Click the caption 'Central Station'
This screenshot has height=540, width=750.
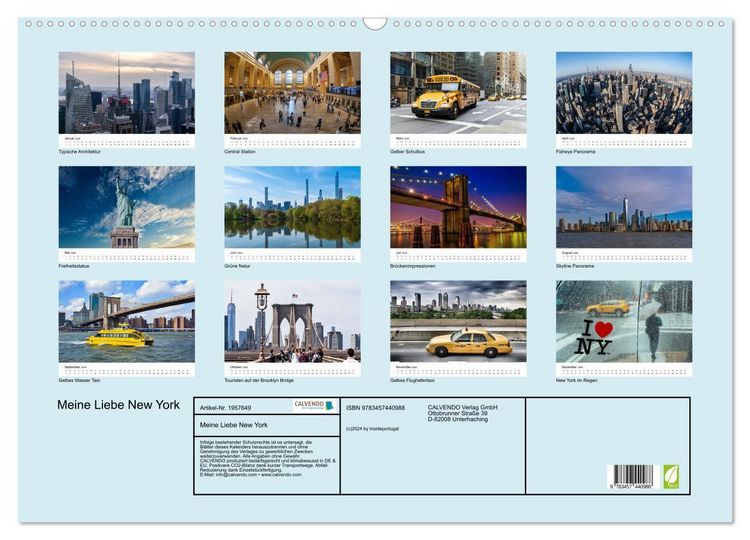pos(240,152)
